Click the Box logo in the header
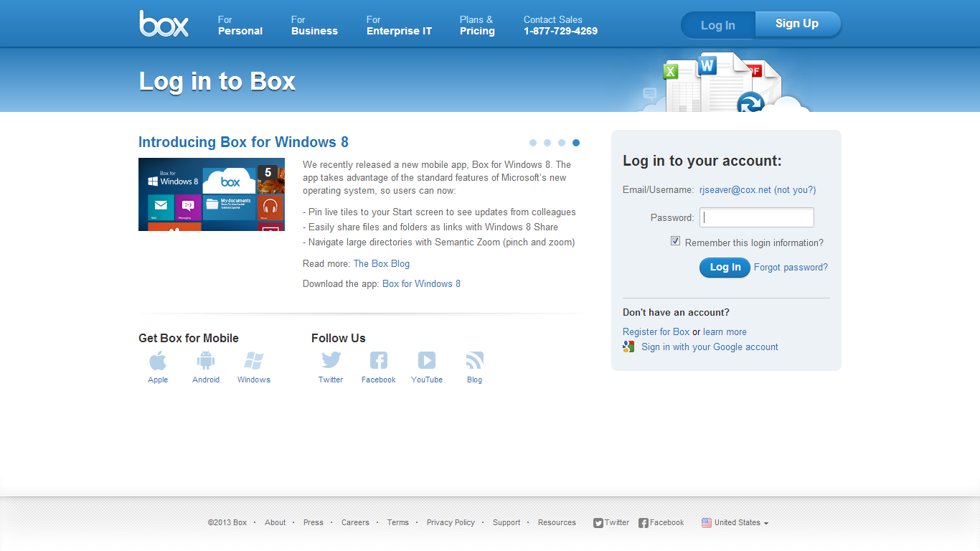This screenshot has width=980, height=551. 164,24
